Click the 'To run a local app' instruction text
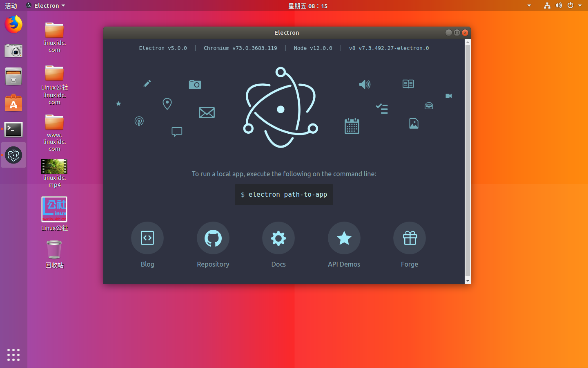 [284, 174]
